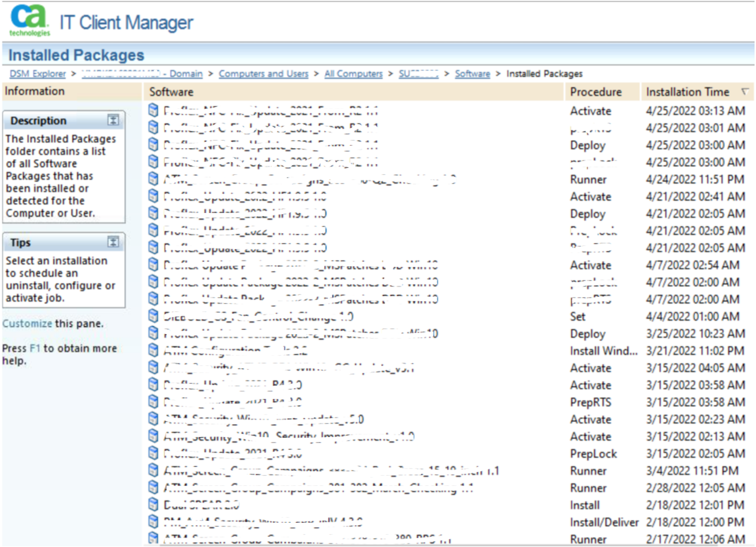Collapse the Tips panel

click(113, 242)
